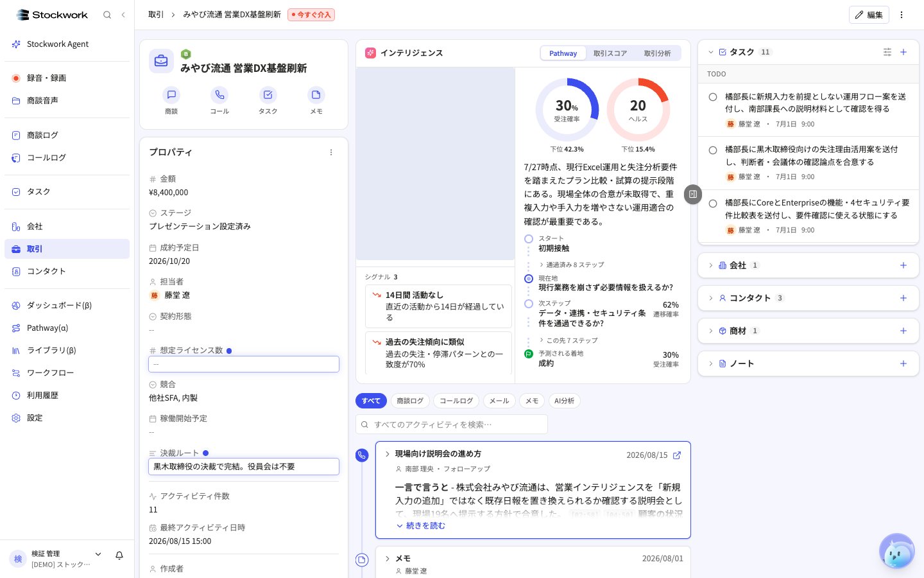Viewport: 924px width, 578px height.
Task: Open ダッシュボード(β) in the sidebar
Action: (67, 305)
